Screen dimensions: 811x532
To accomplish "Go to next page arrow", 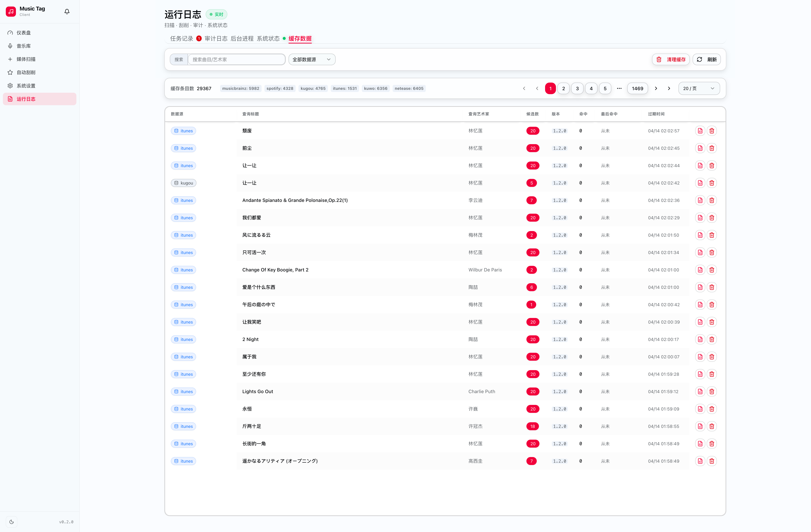I will [656, 89].
